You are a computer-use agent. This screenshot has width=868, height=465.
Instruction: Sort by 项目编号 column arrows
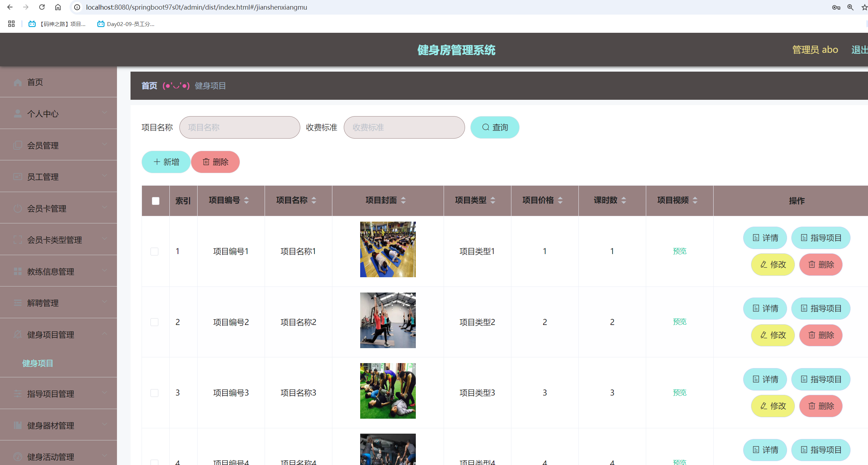click(246, 200)
